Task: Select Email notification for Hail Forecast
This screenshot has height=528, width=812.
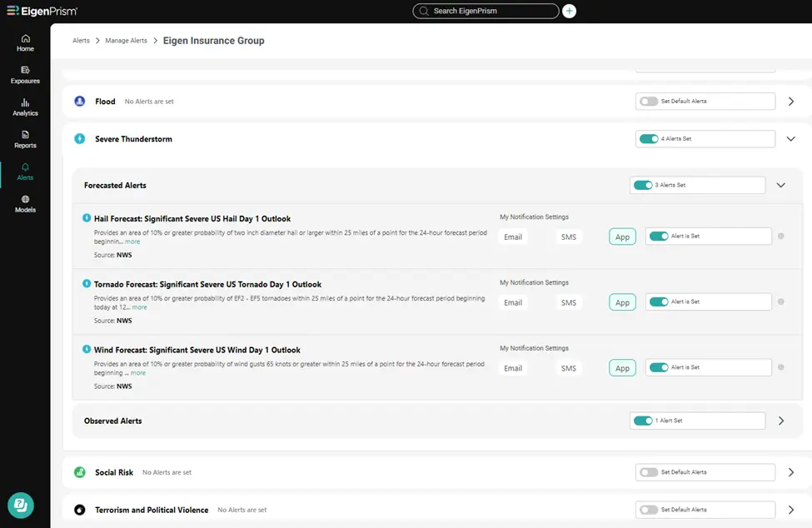Action: pyautogui.click(x=513, y=237)
